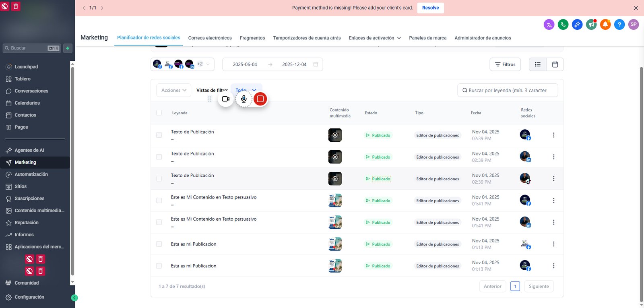644x308 pixels.
Task: Select checkbox for first Esta es mi Publicacion
Action: coord(159,244)
